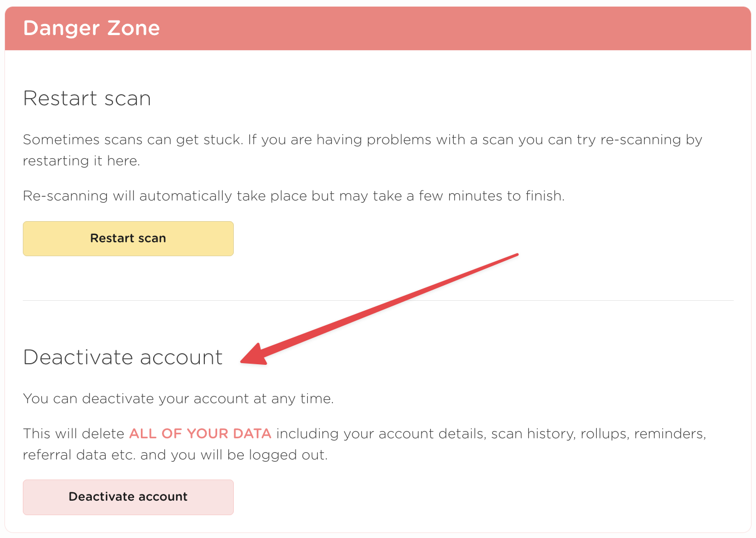This screenshot has height=538, width=756.
Task: Click the Deactivate account section heading
Action: click(x=122, y=358)
